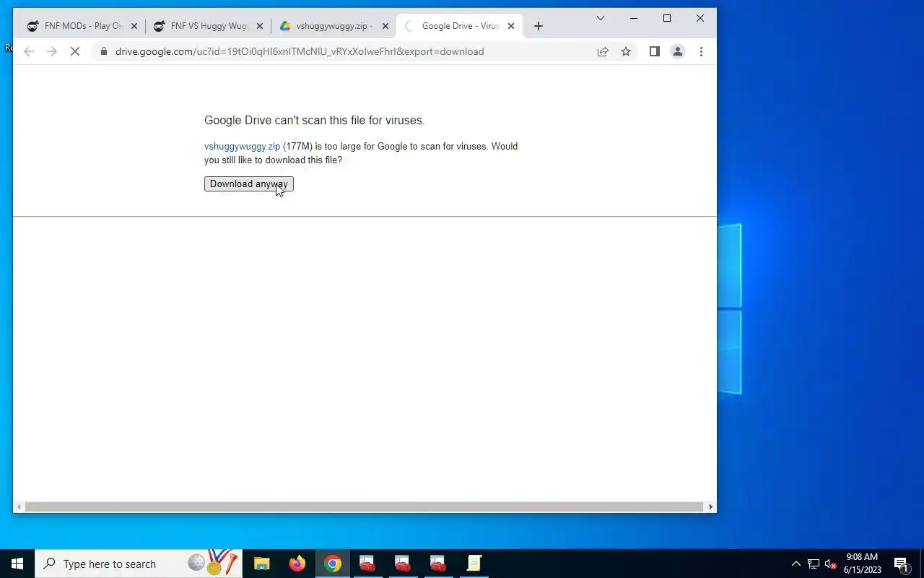Screen dimensions: 924x578
Task: Open a new browser tab
Action: (538, 26)
